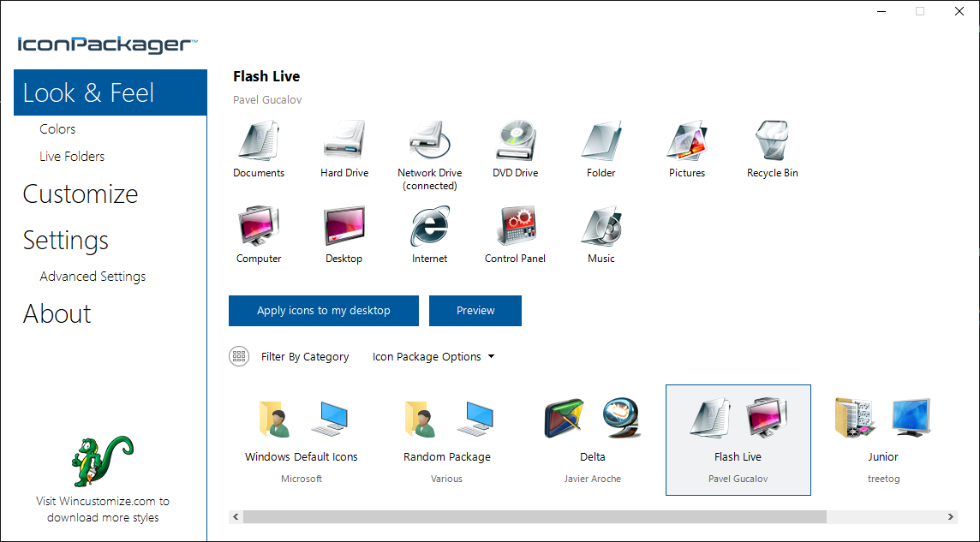Close the IconPackager window

[959, 11]
